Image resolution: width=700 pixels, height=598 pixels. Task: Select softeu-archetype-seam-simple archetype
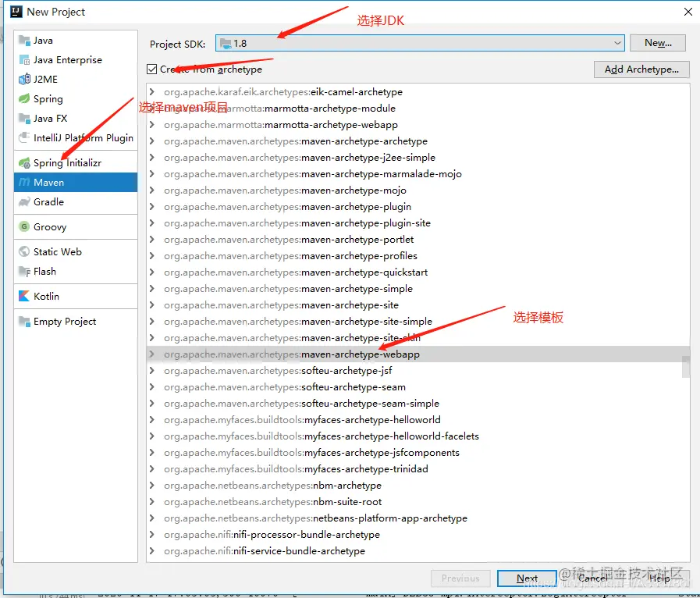coord(418,404)
